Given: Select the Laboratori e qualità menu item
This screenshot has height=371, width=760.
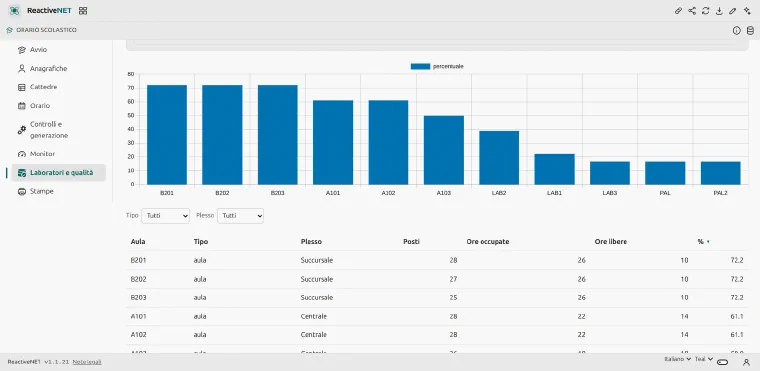Looking at the screenshot, I should click(x=59, y=173).
